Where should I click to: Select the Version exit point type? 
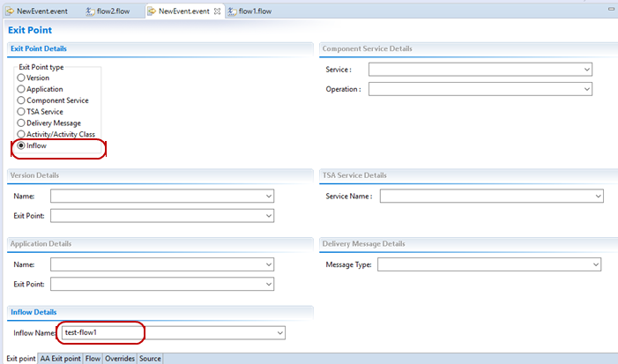coord(21,78)
